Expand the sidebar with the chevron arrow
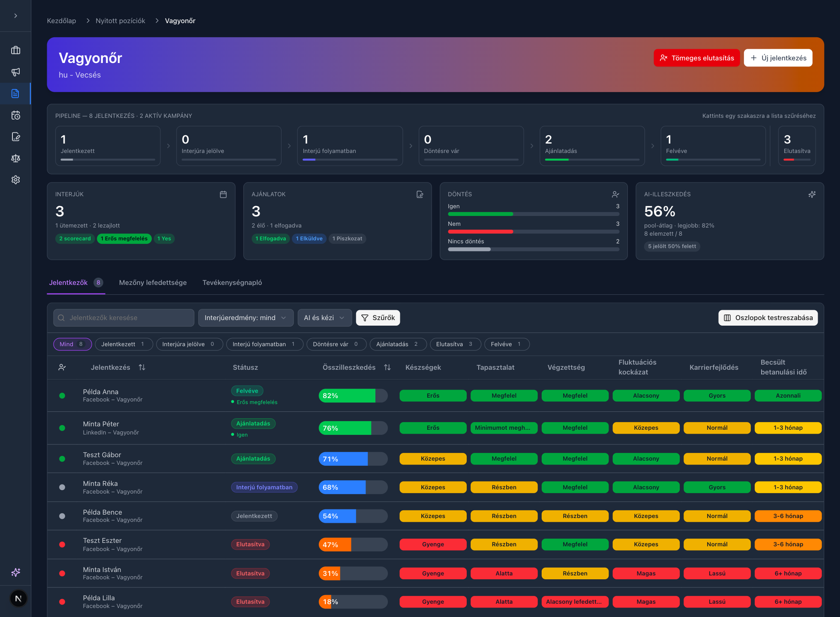 coord(15,16)
